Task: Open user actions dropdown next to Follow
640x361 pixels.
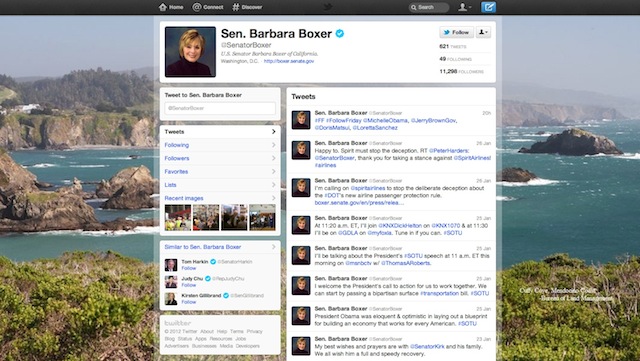Action: click(x=483, y=32)
